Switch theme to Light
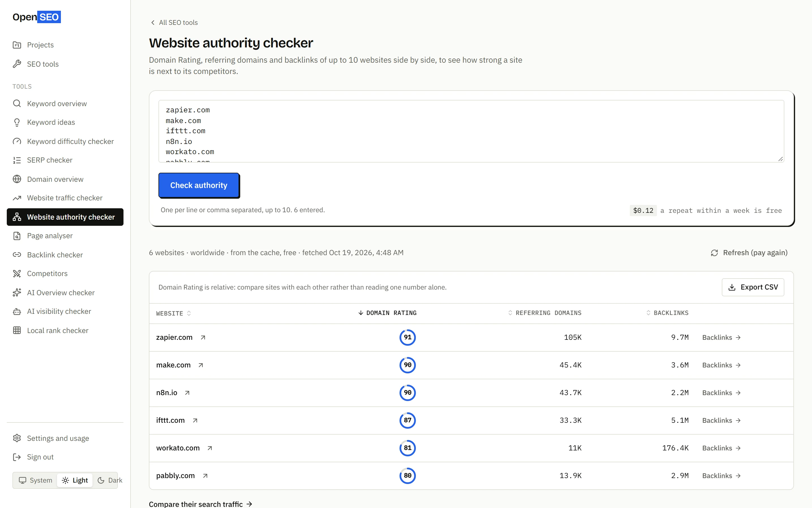Viewport: 812px width, 508px height. [75, 480]
